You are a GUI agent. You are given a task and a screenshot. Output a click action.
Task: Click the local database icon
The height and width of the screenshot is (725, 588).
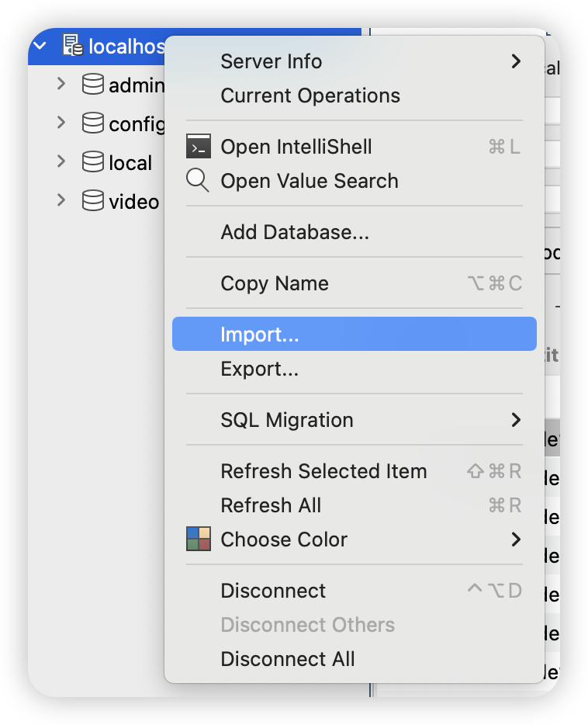[93, 162]
